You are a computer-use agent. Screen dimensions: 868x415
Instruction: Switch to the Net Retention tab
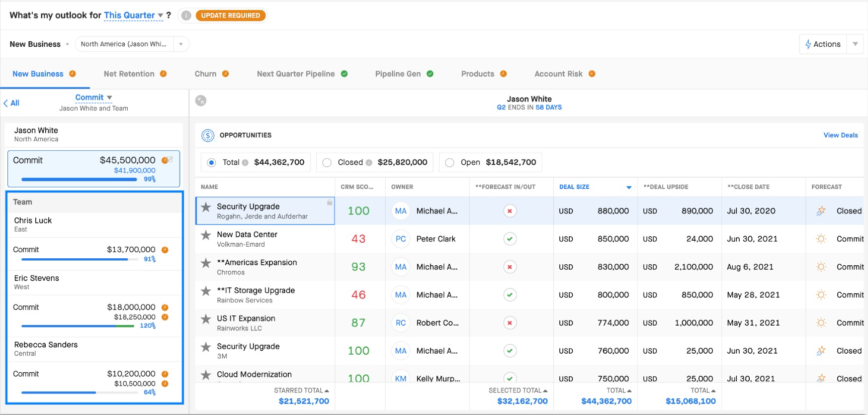[x=135, y=74]
